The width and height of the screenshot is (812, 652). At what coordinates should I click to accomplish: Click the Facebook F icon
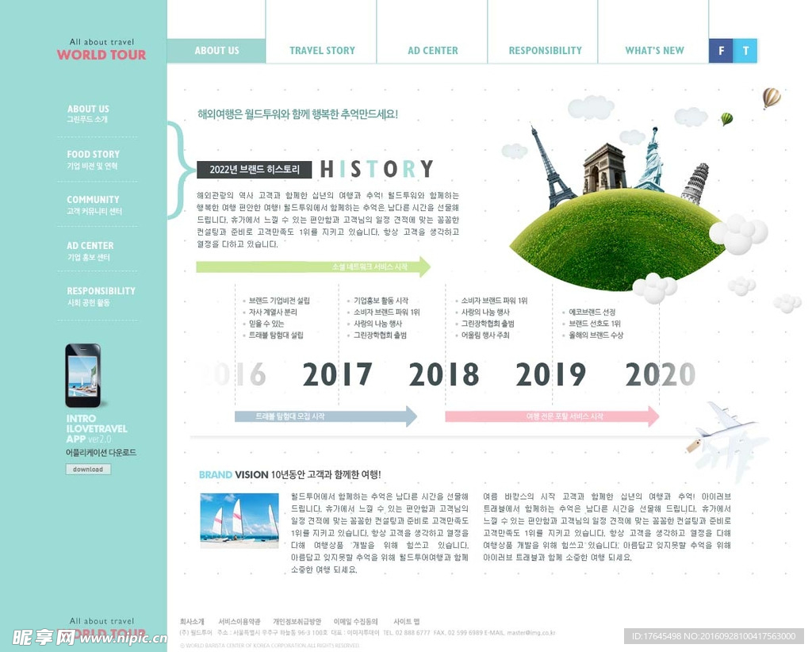[721, 51]
